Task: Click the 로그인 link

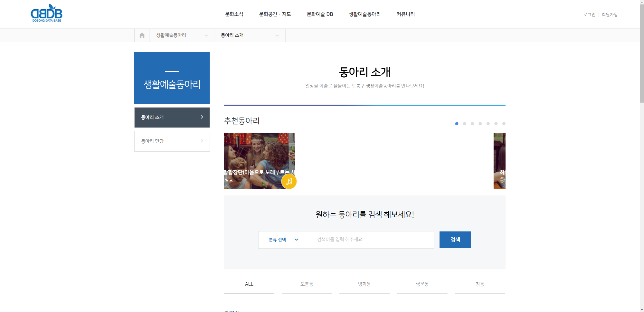Action: coord(589,14)
